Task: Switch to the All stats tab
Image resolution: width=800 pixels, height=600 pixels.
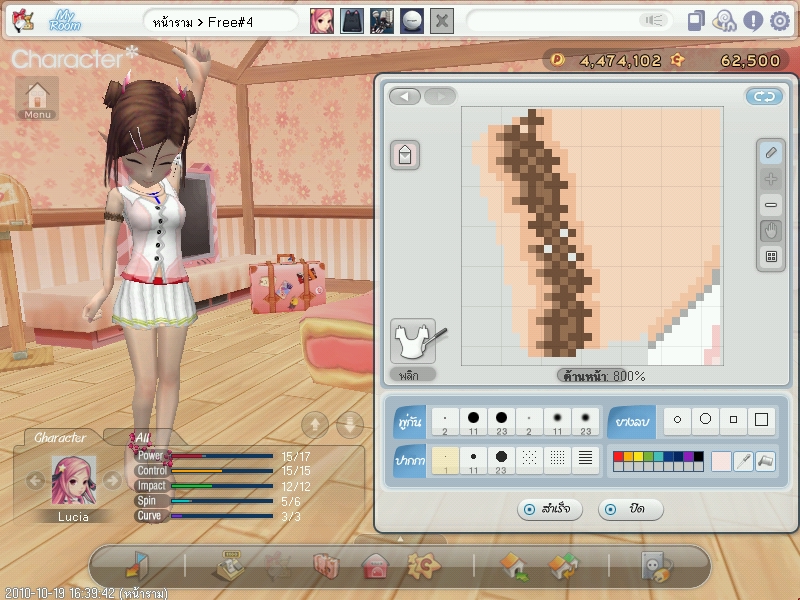Action: (142, 438)
